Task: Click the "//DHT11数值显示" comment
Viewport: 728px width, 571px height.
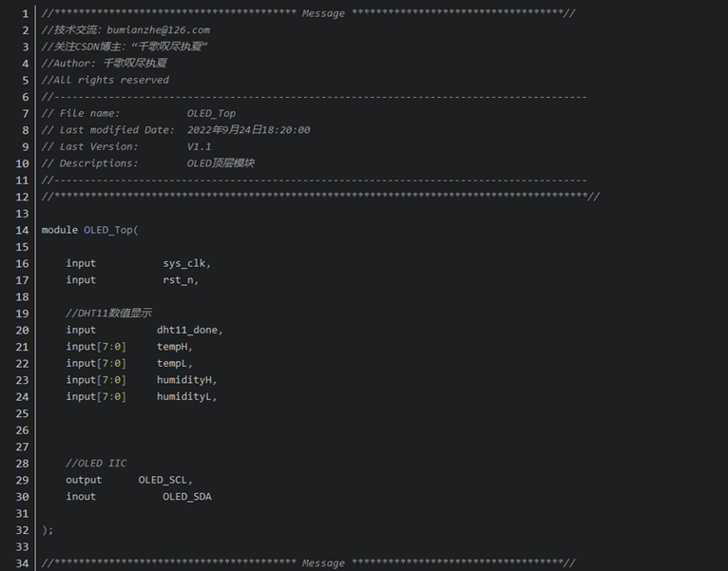Action: pos(108,313)
